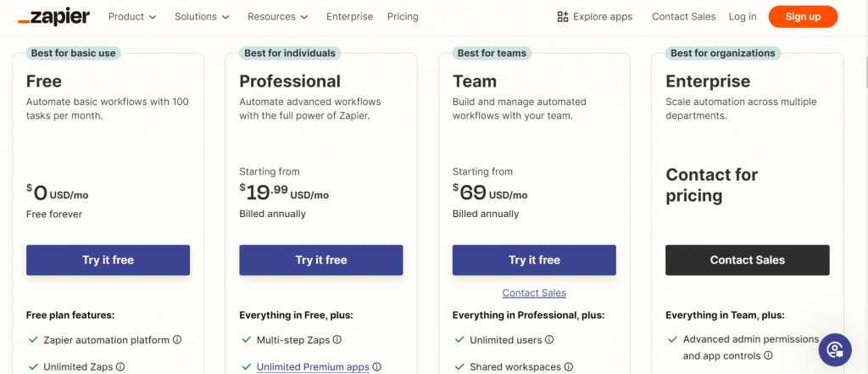This screenshot has height=374, width=868.
Task: Click the Log in link
Action: pyautogui.click(x=742, y=17)
